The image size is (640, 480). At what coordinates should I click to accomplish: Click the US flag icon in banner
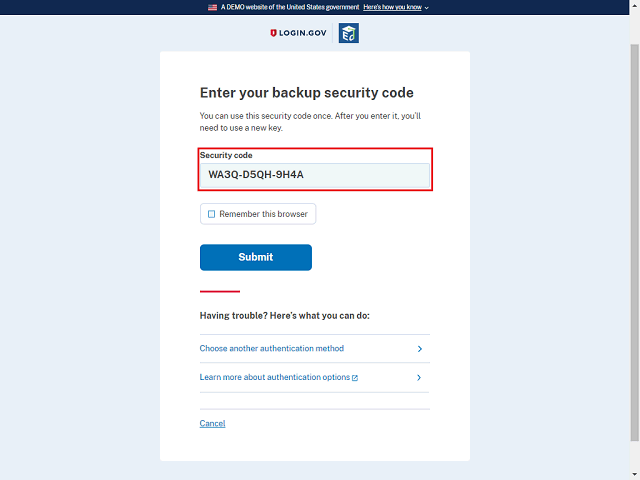(212, 7)
